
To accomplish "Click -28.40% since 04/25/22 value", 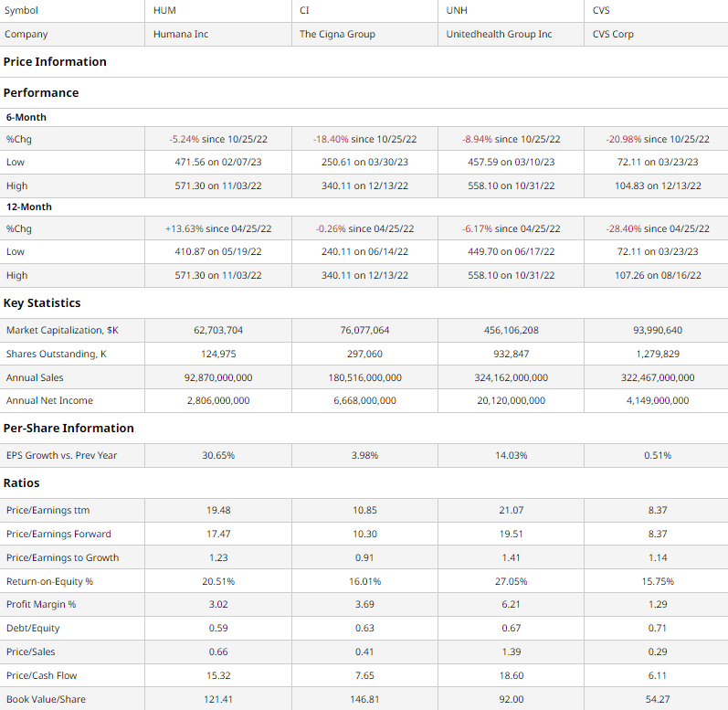I will pyautogui.click(x=658, y=228).
